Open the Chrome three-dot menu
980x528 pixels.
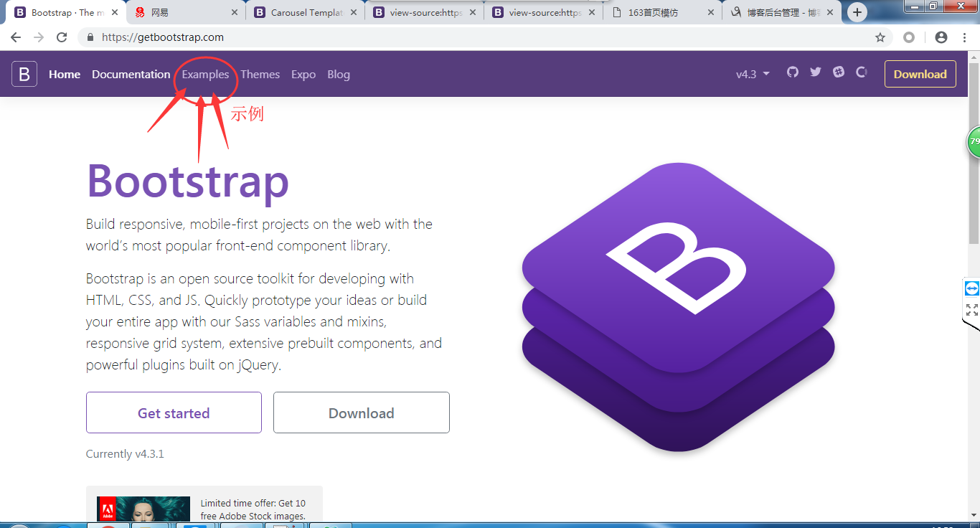(966, 37)
